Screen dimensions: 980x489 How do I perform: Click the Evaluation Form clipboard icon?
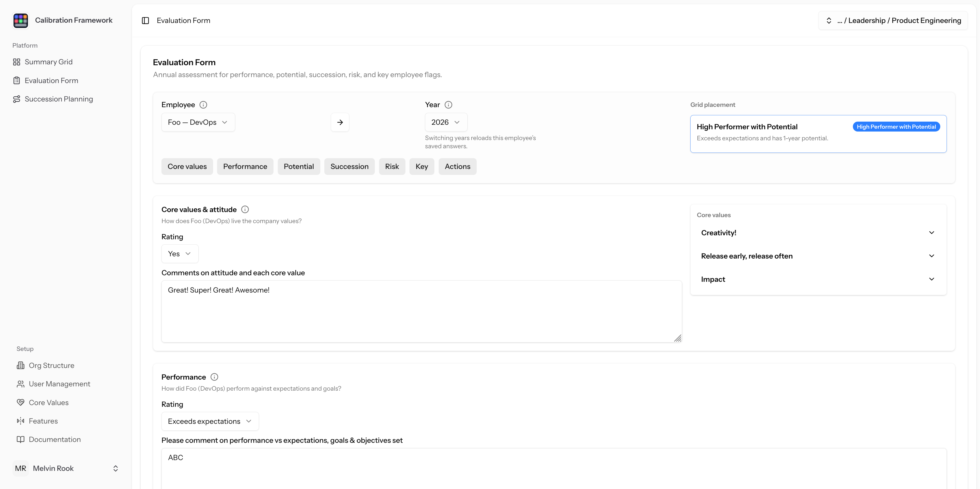16,81
